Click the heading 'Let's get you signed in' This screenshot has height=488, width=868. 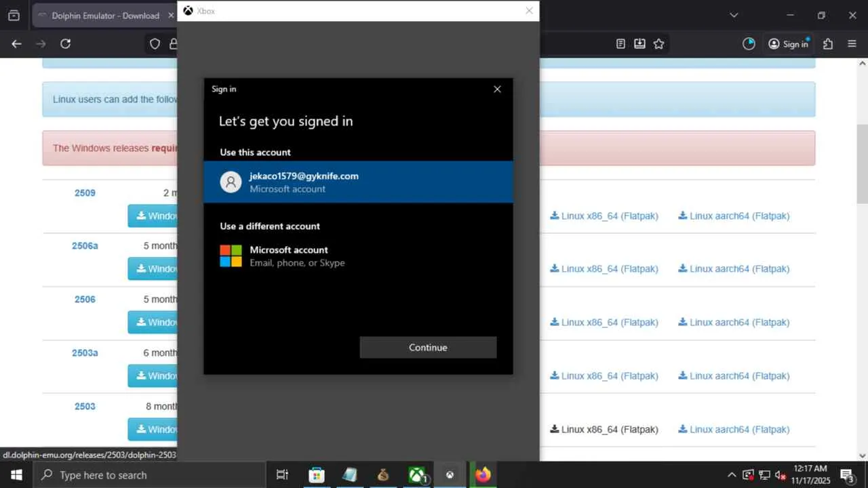tap(285, 121)
